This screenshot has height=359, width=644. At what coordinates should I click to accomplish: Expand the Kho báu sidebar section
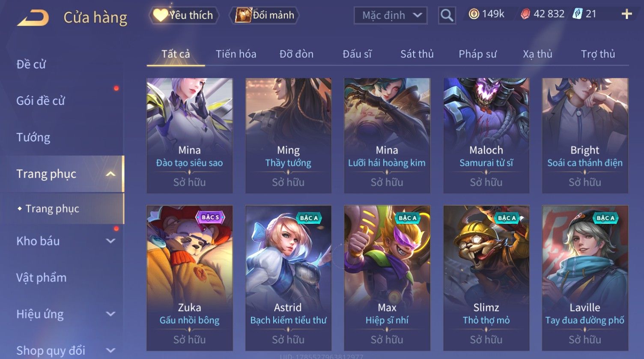point(110,241)
